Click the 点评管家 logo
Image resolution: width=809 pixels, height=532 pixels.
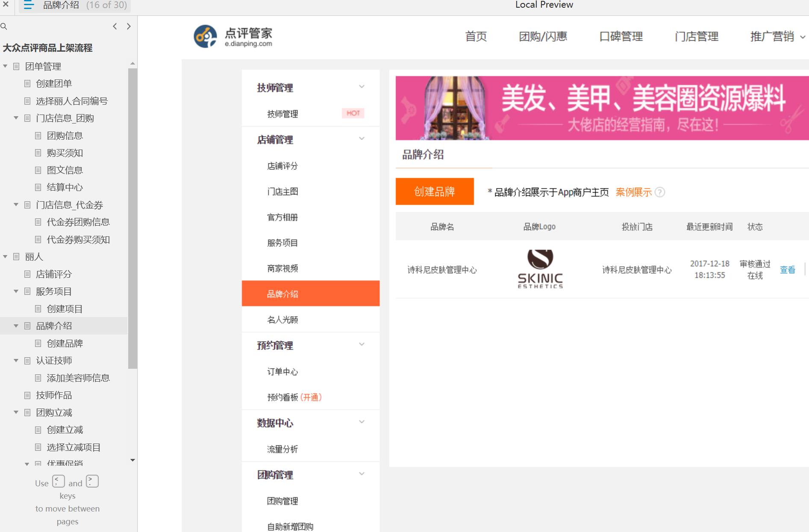tap(233, 36)
